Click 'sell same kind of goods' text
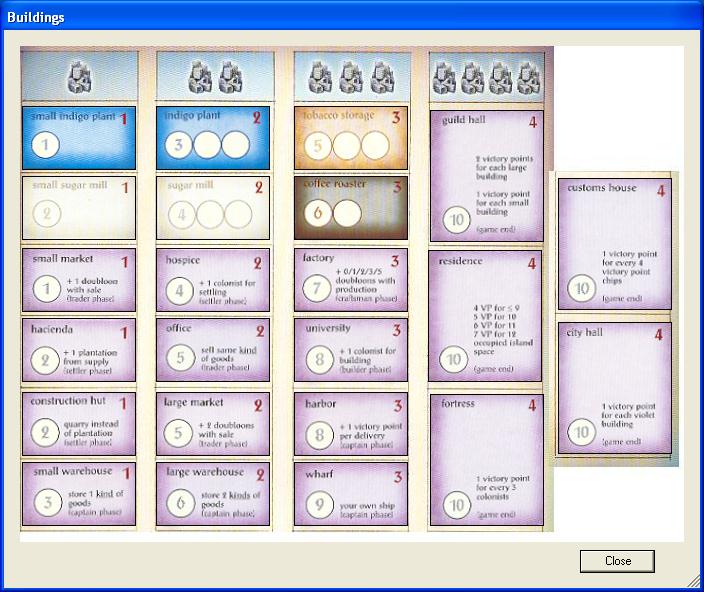 [228, 354]
